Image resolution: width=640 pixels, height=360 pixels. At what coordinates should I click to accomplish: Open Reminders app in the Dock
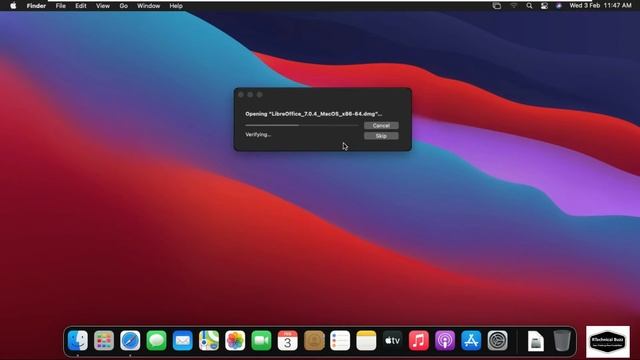tap(340, 340)
